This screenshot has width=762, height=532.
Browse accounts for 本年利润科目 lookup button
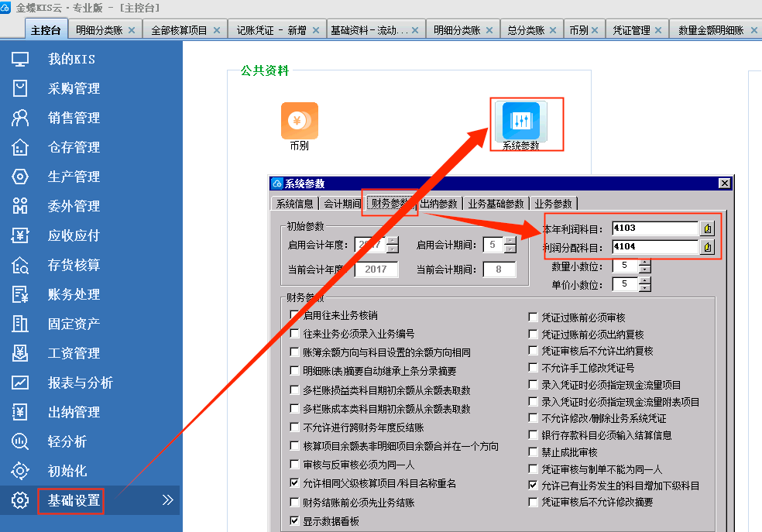tap(708, 228)
